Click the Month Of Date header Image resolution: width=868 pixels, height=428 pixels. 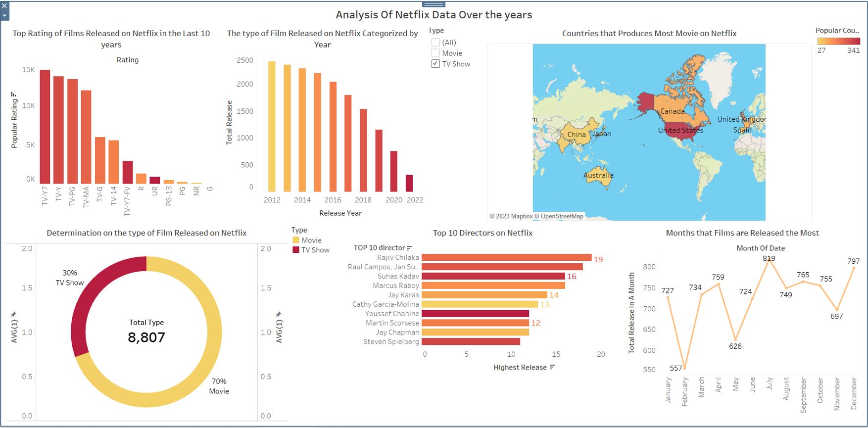[x=761, y=248]
